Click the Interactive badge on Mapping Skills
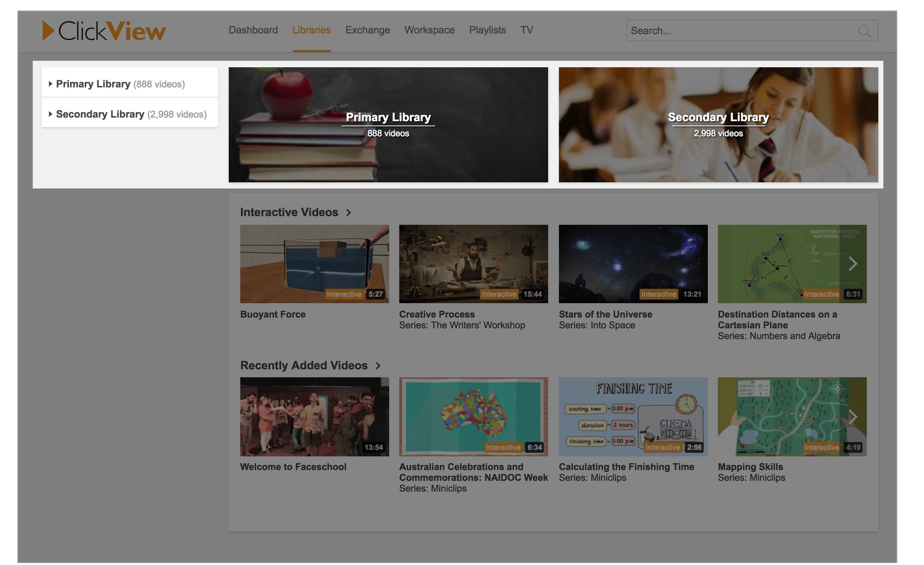Screen dimensions: 924x565 click(x=821, y=447)
